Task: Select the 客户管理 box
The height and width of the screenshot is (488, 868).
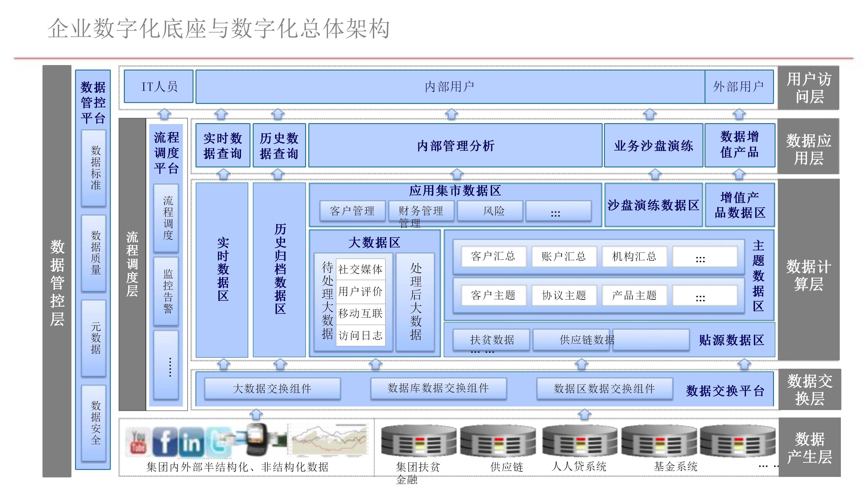Action: pyautogui.click(x=352, y=211)
